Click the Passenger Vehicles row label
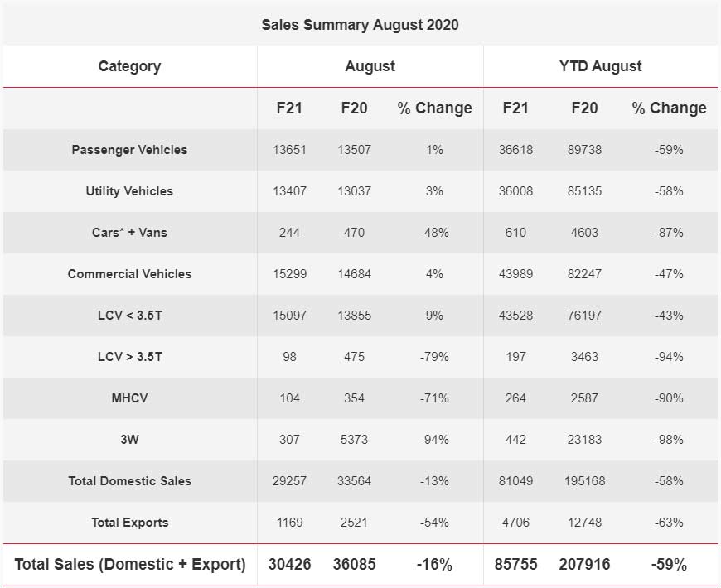 coord(129,150)
